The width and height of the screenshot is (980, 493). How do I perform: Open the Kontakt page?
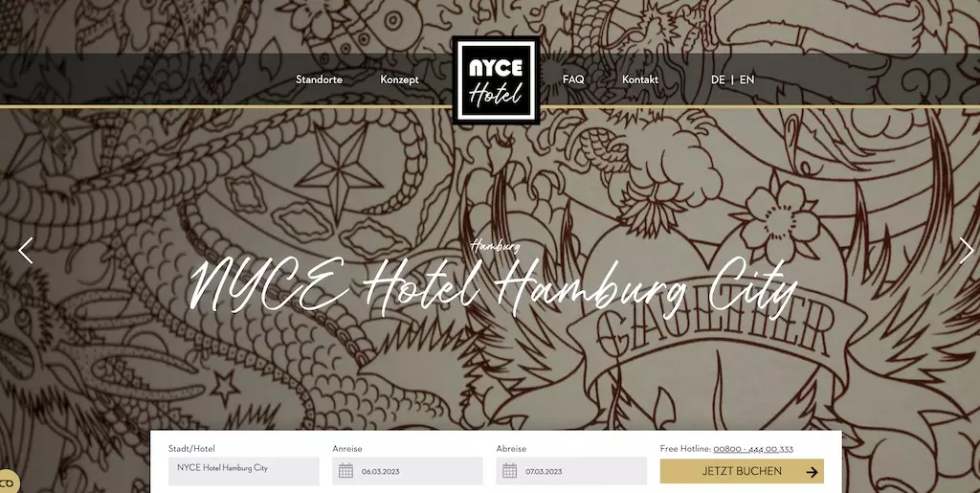click(640, 79)
